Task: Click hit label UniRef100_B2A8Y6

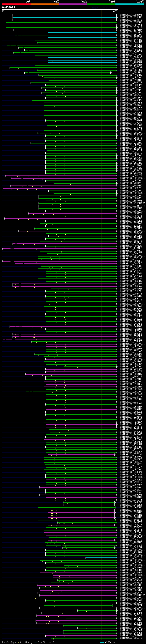Action: (131, 188)
